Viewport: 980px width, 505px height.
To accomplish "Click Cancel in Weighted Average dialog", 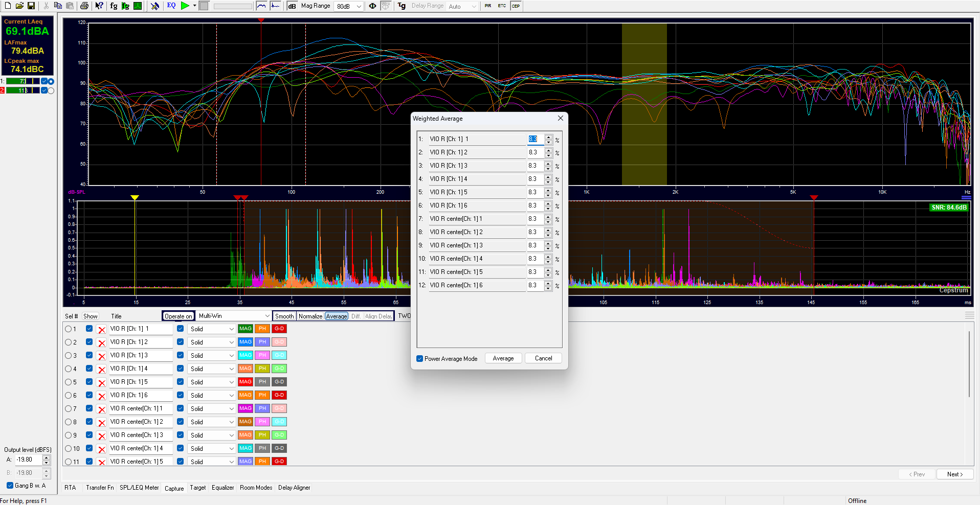I will [x=543, y=358].
